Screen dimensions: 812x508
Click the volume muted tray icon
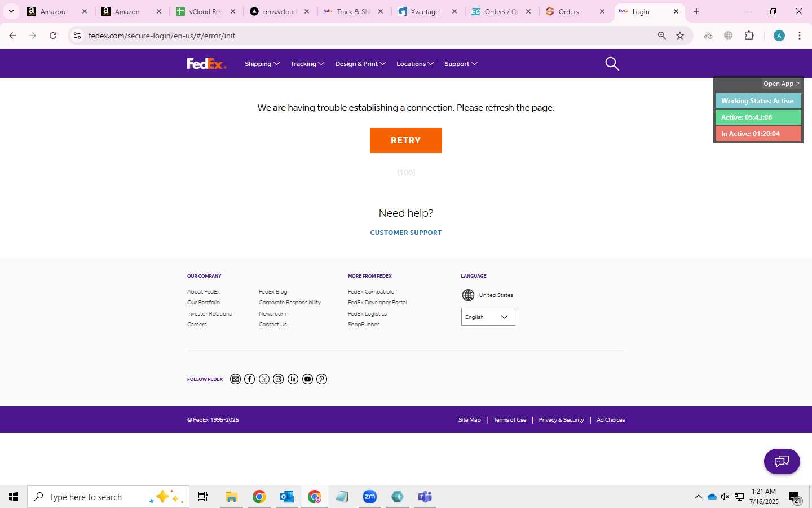(725, 497)
